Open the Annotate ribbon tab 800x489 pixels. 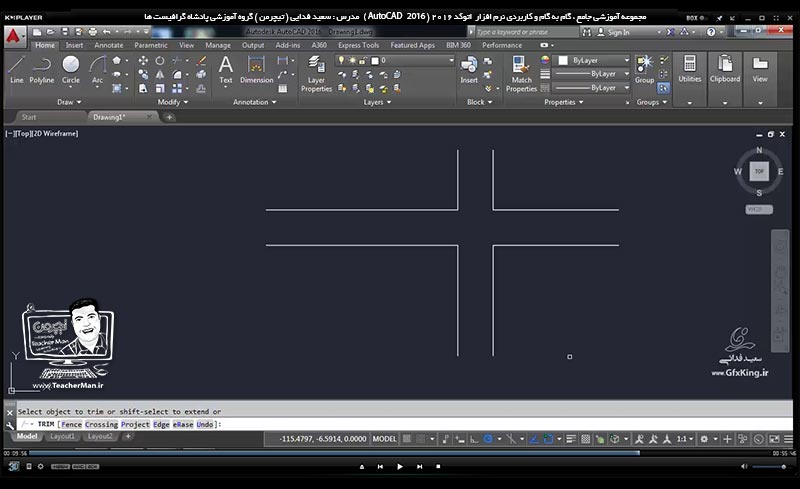(x=108, y=45)
